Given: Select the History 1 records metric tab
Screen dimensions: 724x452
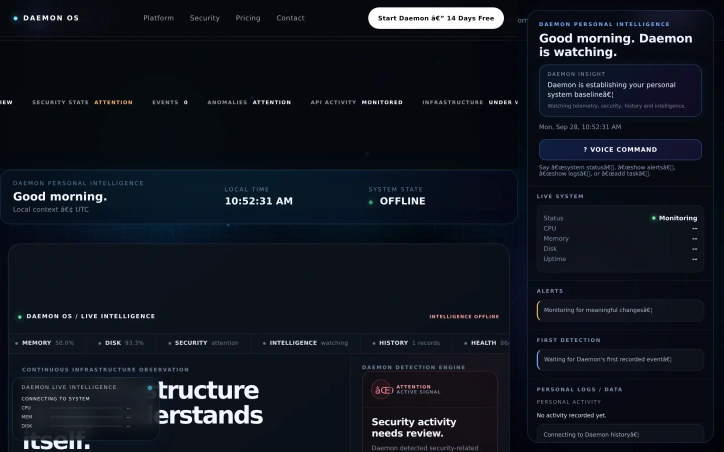Looking at the screenshot, I should coord(406,343).
